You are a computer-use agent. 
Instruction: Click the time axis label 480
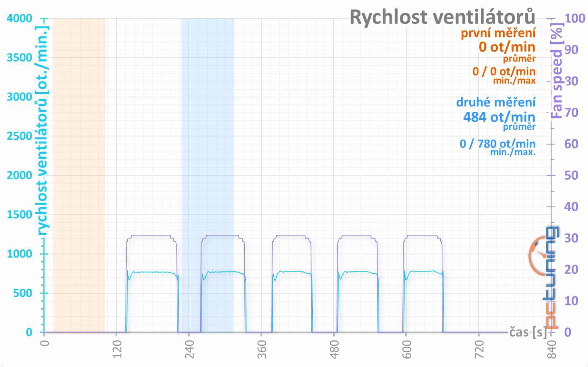pos(334,349)
